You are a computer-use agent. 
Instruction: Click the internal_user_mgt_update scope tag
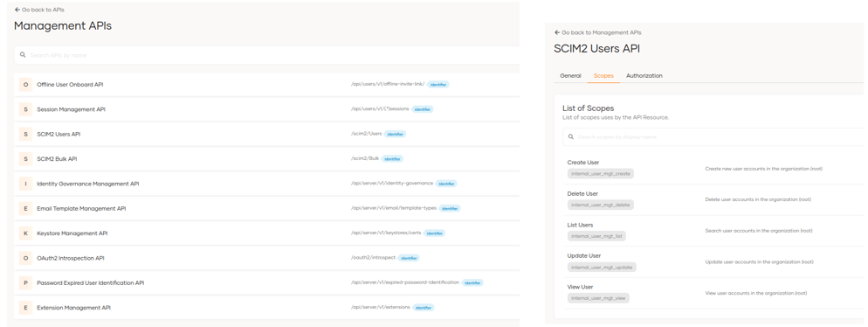click(602, 268)
